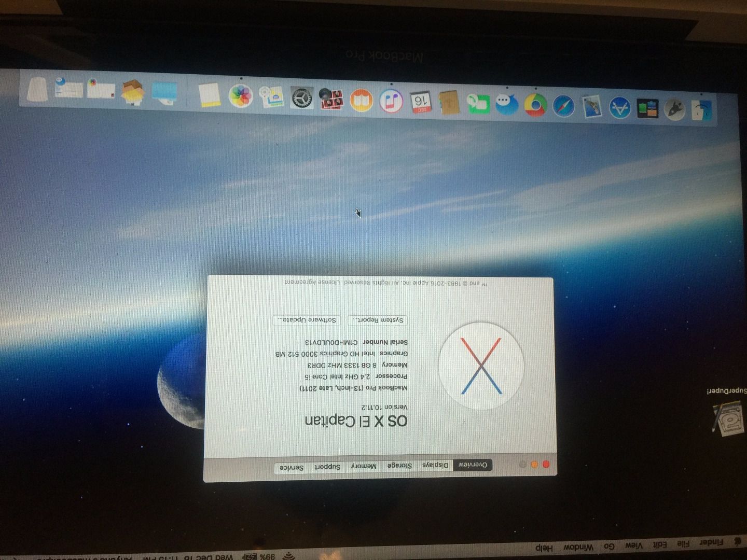
Task: Launch Launchpad rocket icon in Dock
Action: (x=675, y=109)
